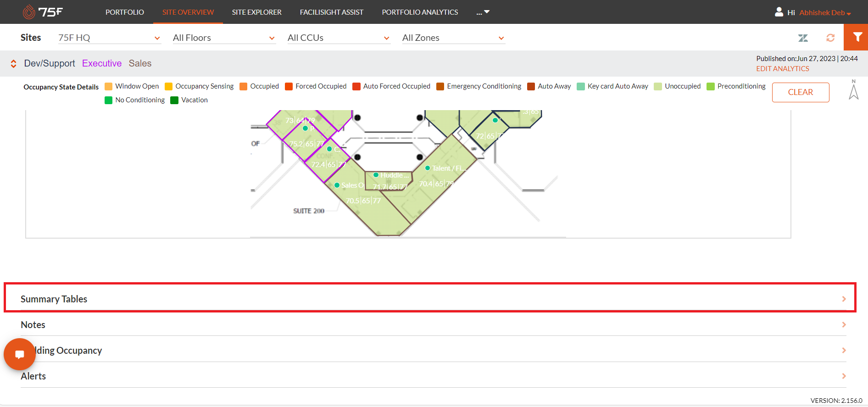
Task: Open the user profile icon
Action: 779,12
